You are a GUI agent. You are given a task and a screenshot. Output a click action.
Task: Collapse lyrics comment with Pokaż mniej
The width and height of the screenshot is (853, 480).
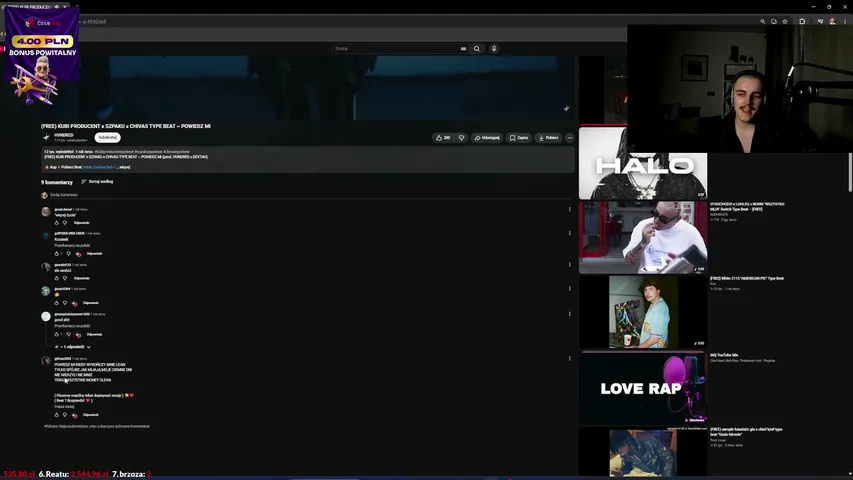[x=64, y=407]
